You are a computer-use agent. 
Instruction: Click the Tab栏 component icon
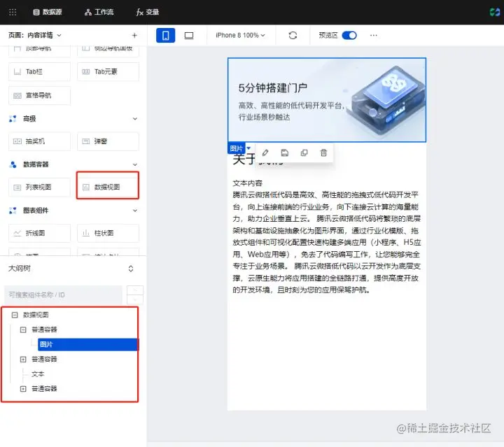pos(17,71)
